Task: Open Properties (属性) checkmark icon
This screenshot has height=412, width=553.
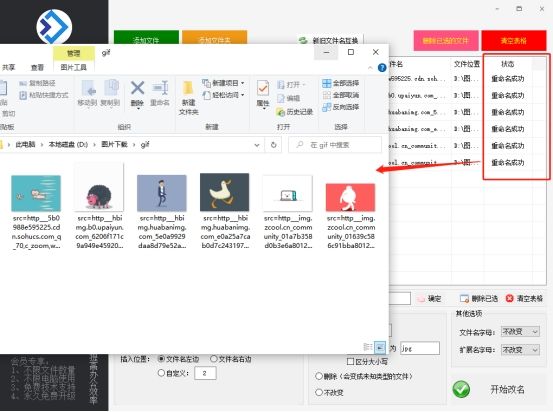Action: click(x=263, y=88)
